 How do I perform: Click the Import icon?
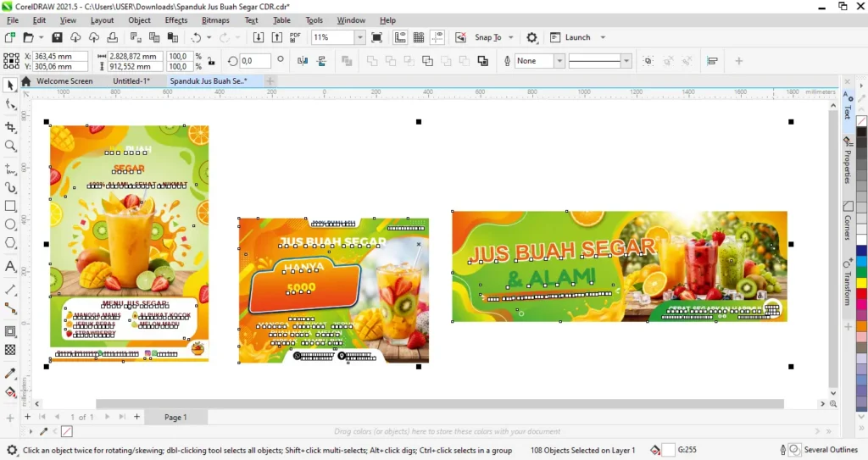click(x=259, y=37)
